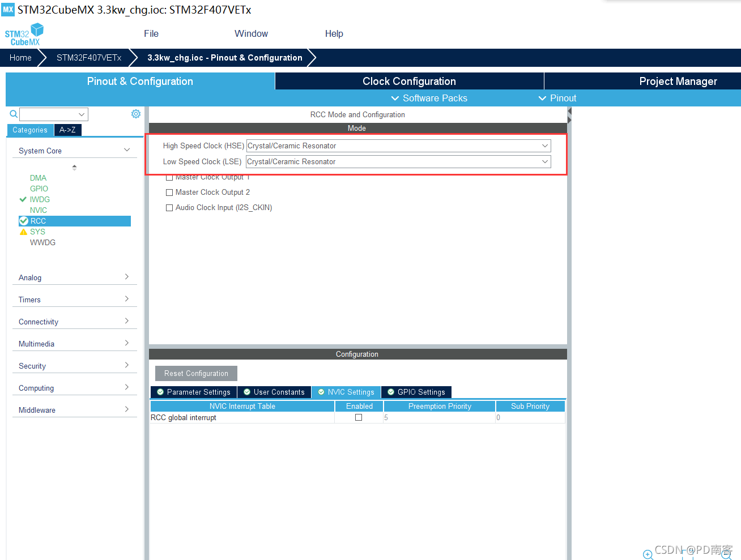741x560 pixels.
Task: Open the File menu
Action: click(x=151, y=33)
